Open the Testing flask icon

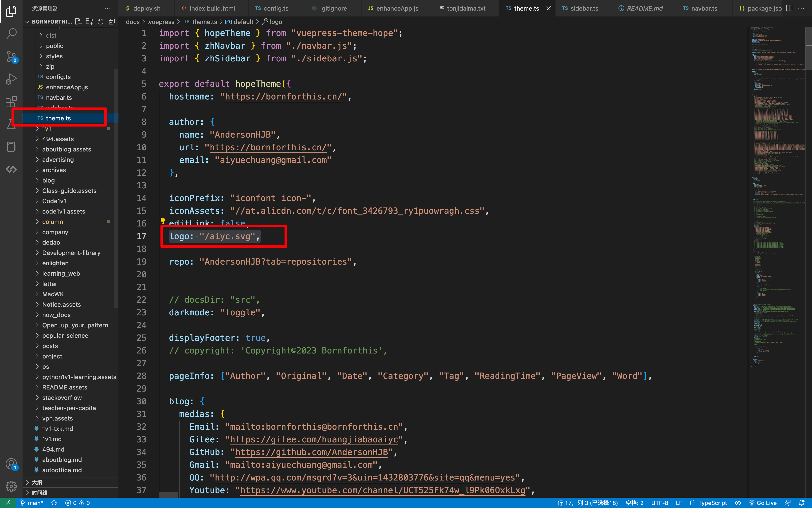(x=11, y=124)
